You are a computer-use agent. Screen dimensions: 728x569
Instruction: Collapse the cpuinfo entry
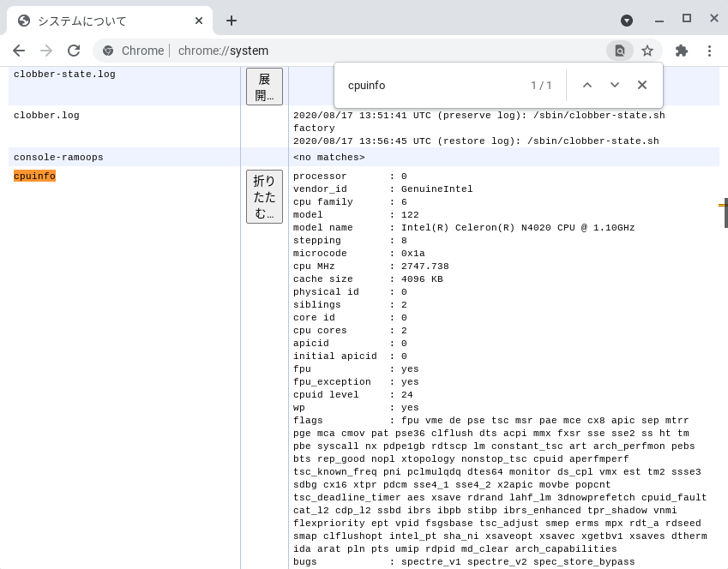click(264, 196)
